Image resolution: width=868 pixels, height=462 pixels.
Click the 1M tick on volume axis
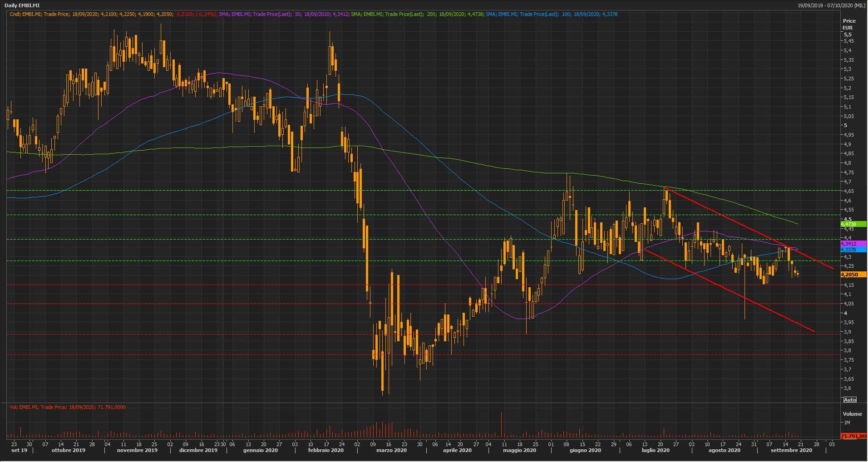click(x=847, y=423)
